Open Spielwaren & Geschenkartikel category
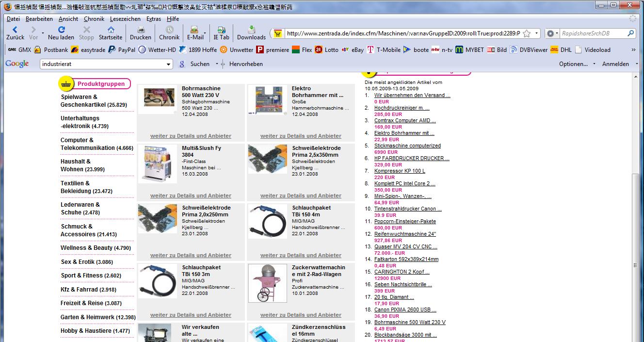Image resolution: width=644 pixels, height=342 pixels. point(94,101)
